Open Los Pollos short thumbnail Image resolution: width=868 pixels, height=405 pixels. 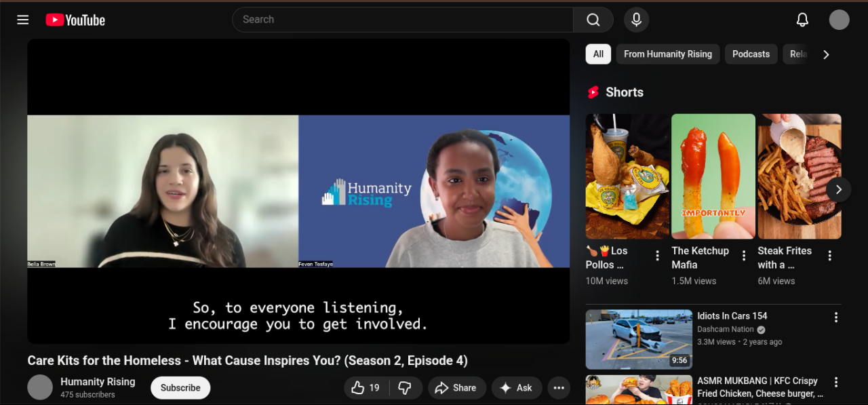tap(627, 176)
